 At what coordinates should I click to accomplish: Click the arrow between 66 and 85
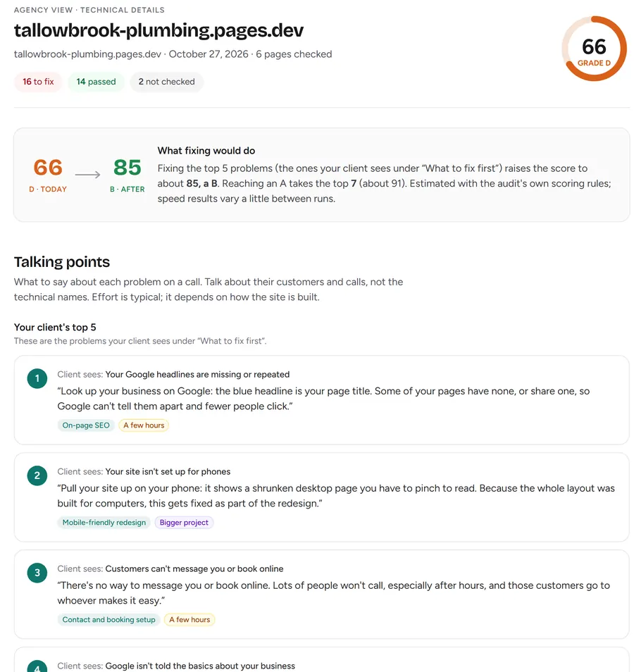[87, 175]
